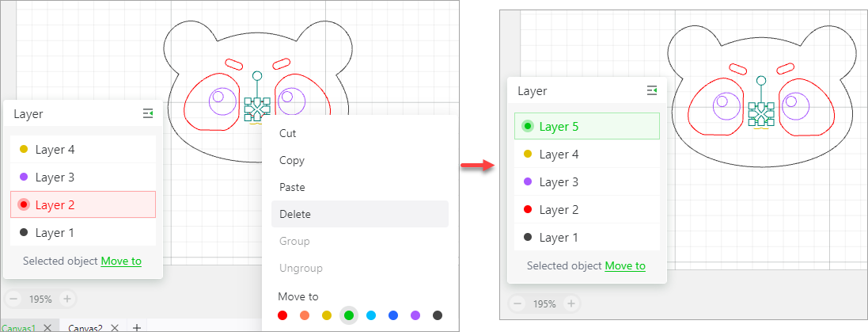Pick yellow swatch under Move to

(327, 315)
